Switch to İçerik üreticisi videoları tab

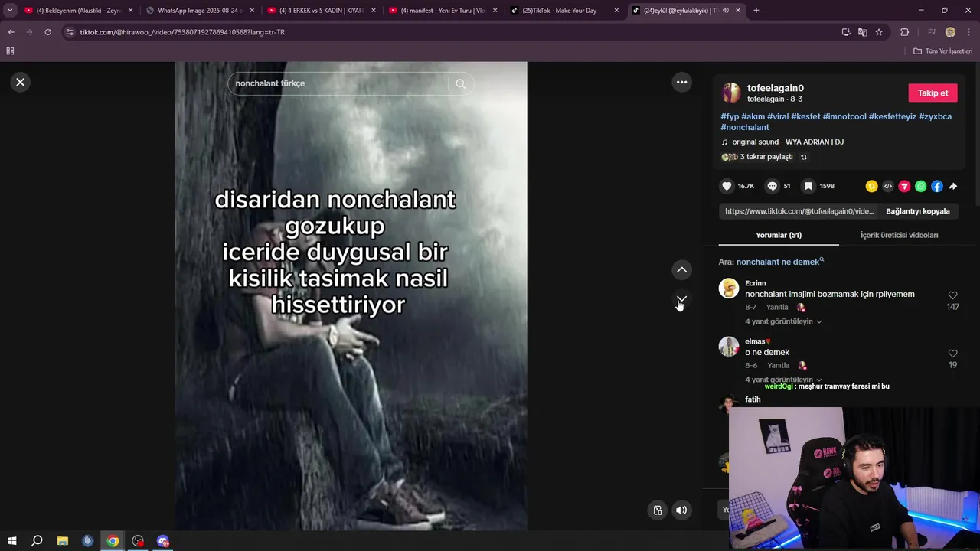899,235
